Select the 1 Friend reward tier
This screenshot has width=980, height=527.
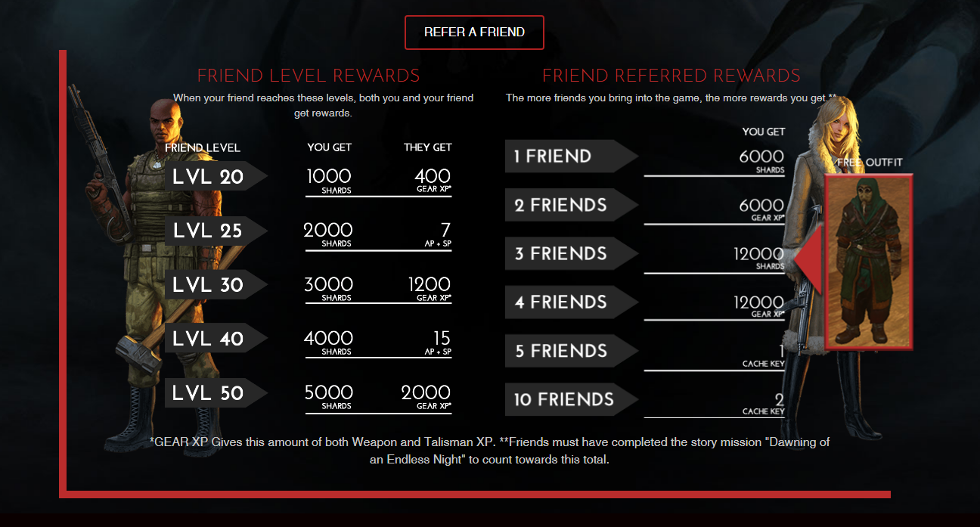coord(572,157)
